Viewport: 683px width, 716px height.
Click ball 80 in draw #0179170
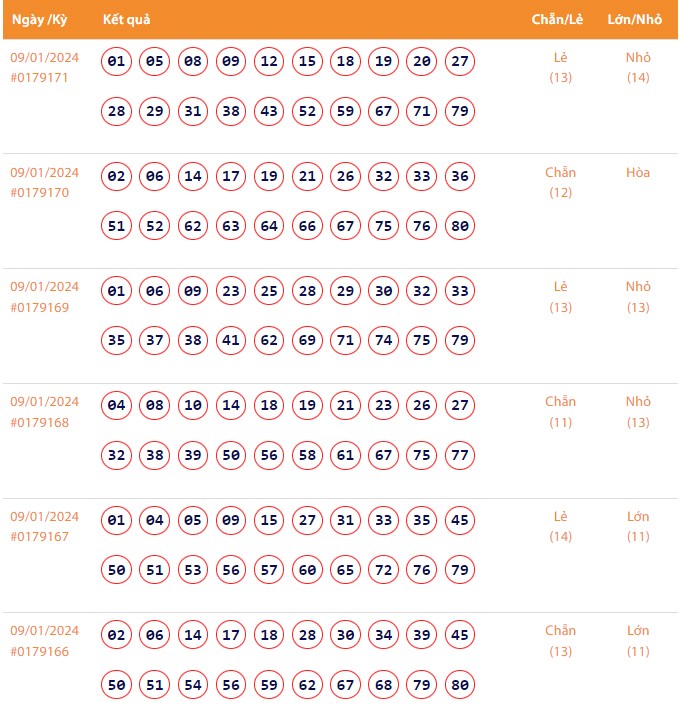460,226
